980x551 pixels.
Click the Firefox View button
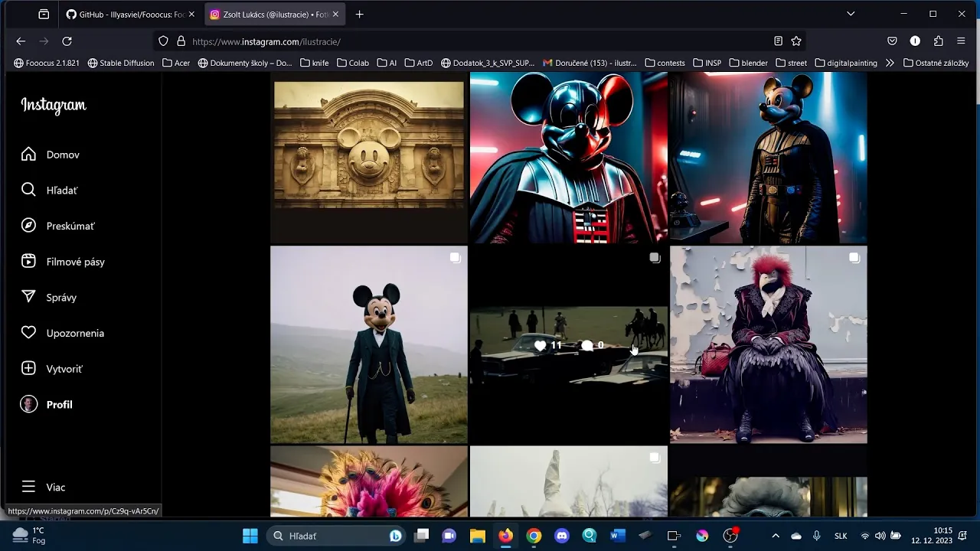pos(44,14)
